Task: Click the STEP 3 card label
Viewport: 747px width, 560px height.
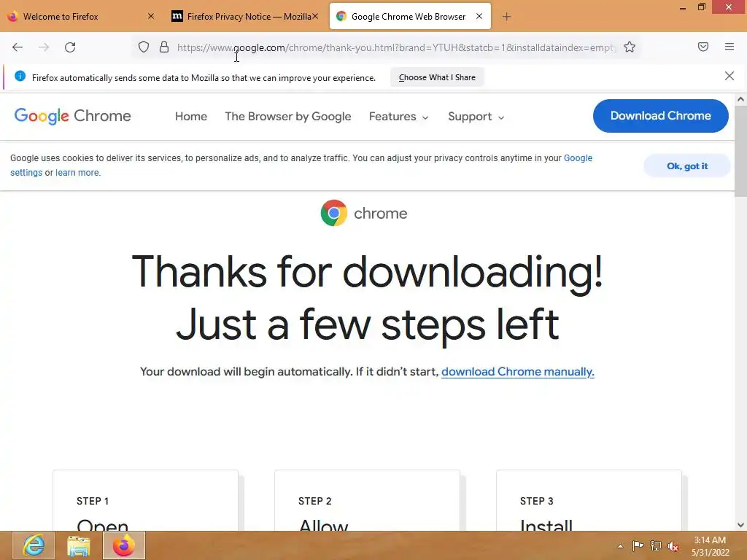Action: click(536, 501)
